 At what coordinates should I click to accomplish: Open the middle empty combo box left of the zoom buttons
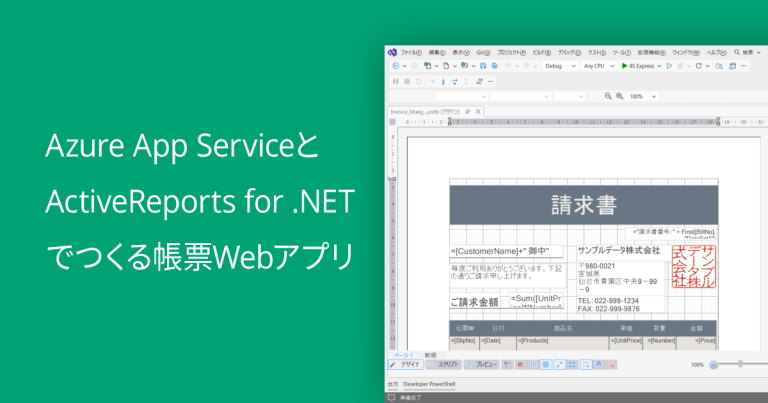click(520, 97)
